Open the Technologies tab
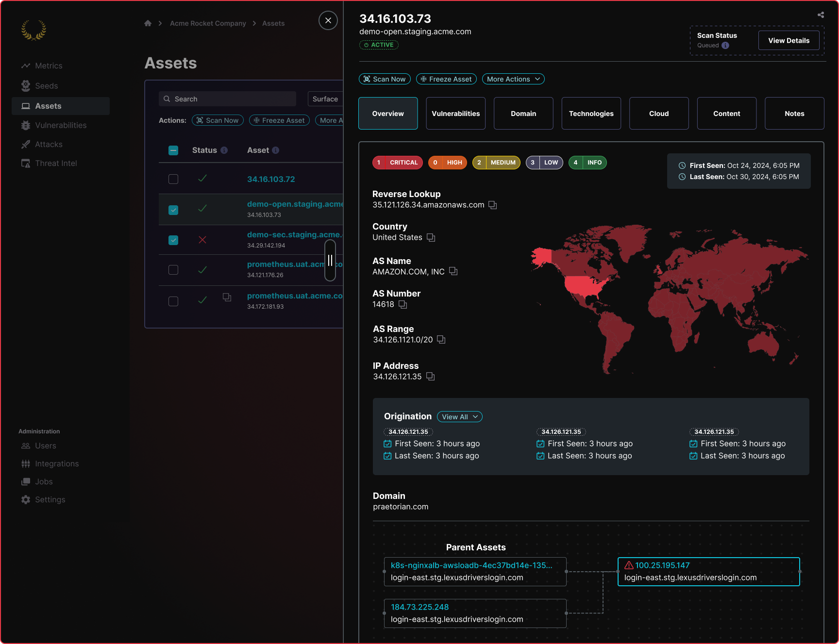This screenshot has width=839, height=644. pyautogui.click(x=591, y=114)
